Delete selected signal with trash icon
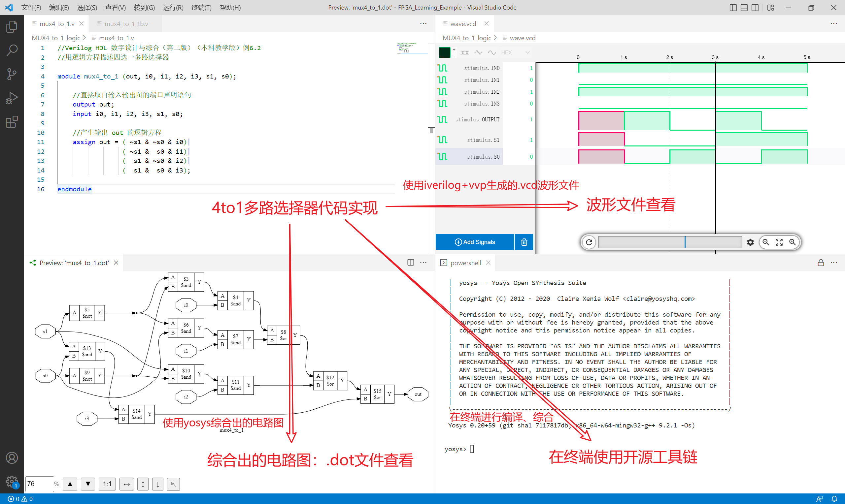Viewport: 845px width, 504px height. 524,242
